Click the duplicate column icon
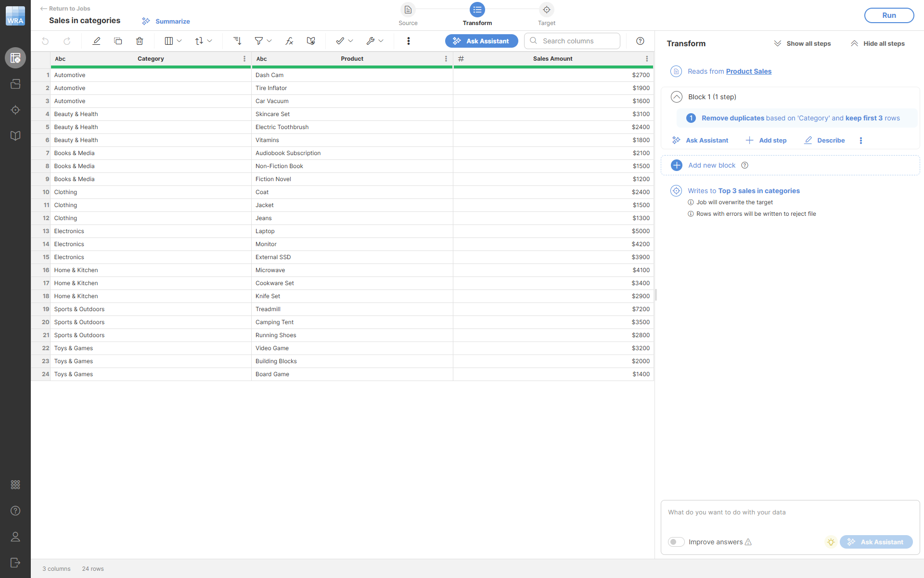The width and height of the screenshot is (924, 578). [118, 41]
